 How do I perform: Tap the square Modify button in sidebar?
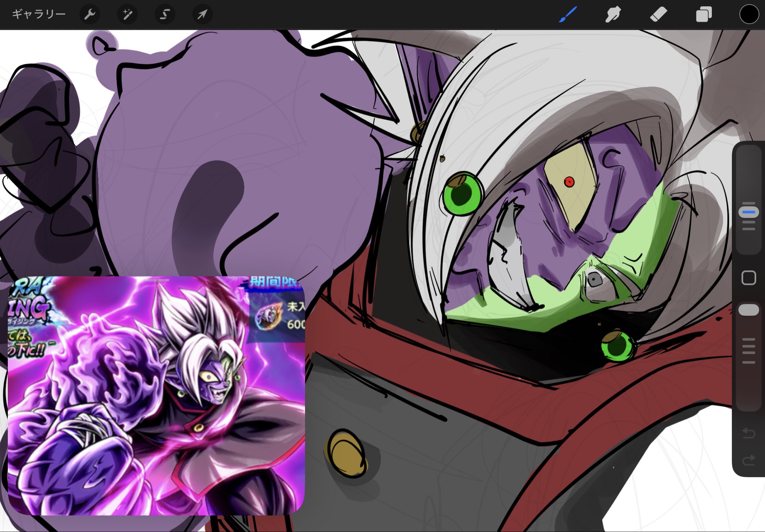pyautogui.click(x=749, y=278)
